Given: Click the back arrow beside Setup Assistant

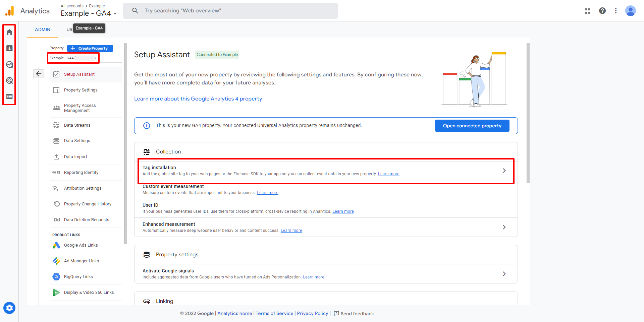Looking at the screenshot, I should (x=39, y=74).
